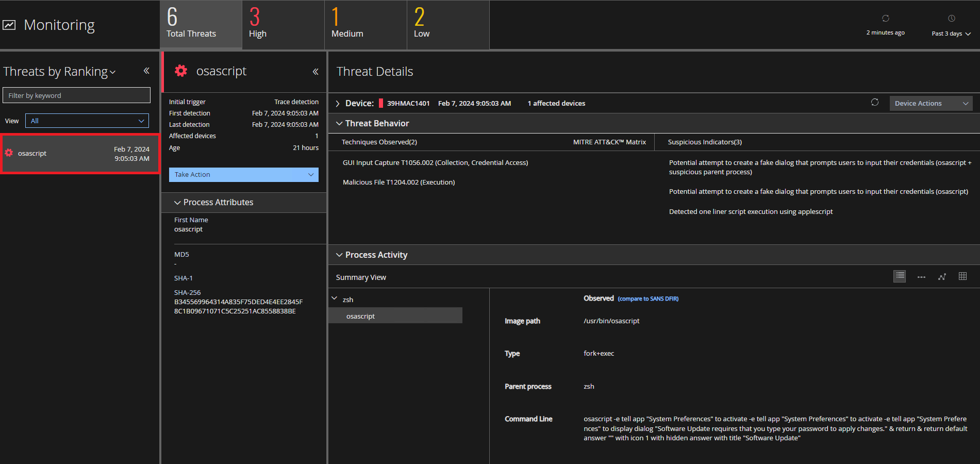The height and width of the screenshot is (464, 980).
Task: Switch Process Activity to the list summary view
Action: tap(900, 276)
